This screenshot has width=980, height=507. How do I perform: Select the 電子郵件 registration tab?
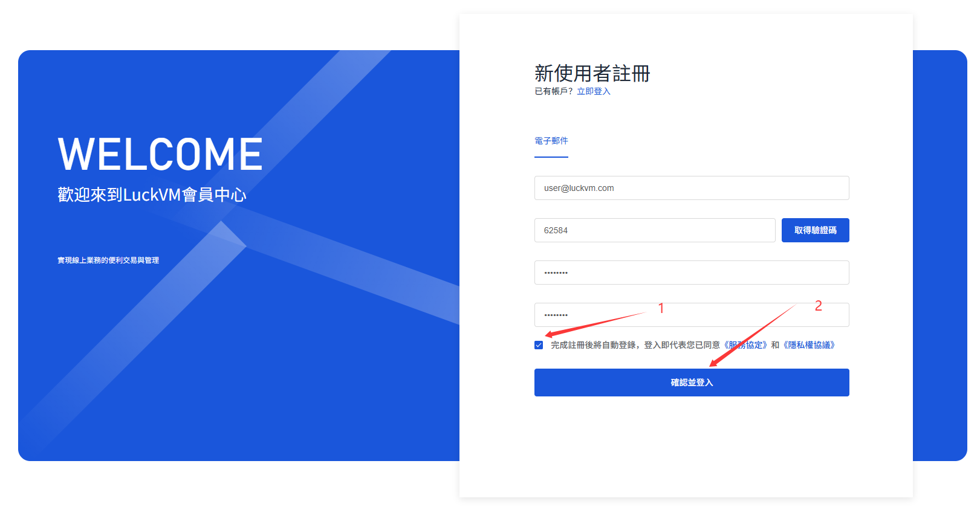(551, 141)
